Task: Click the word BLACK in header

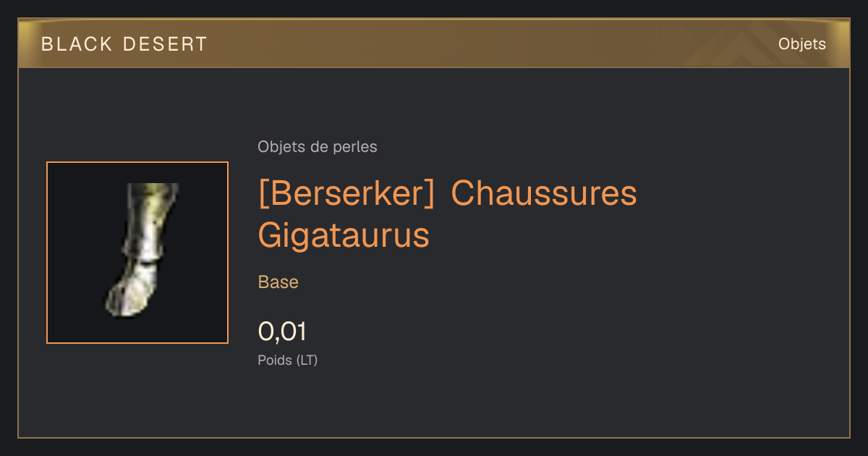Action: (77, 44)
